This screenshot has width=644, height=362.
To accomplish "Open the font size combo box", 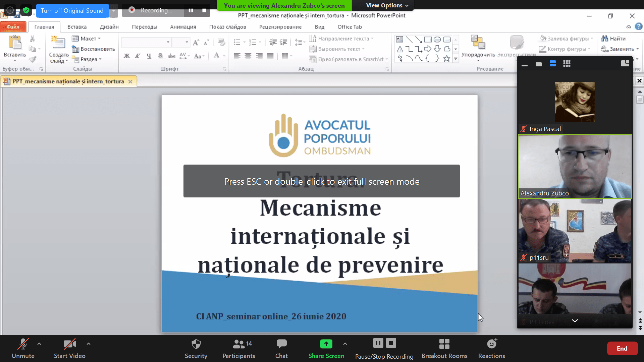I will coord(180,42).
